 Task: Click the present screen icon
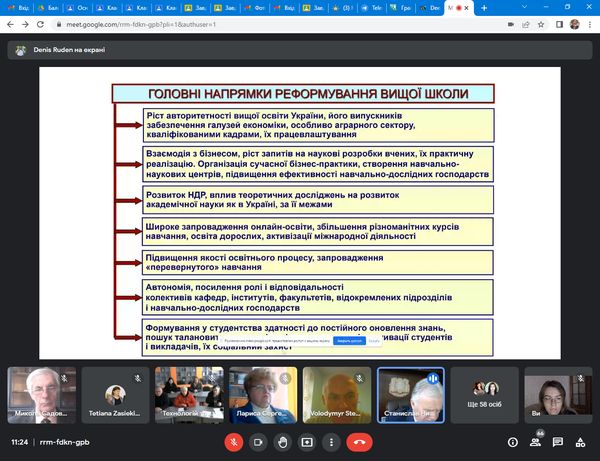307,441
